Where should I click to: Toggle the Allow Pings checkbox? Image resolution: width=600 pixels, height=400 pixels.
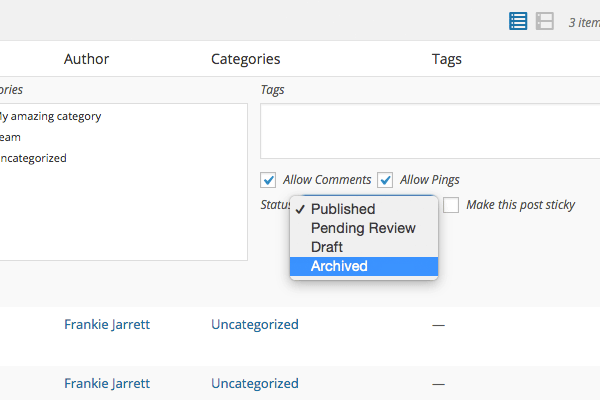click(x=385, y=180)
